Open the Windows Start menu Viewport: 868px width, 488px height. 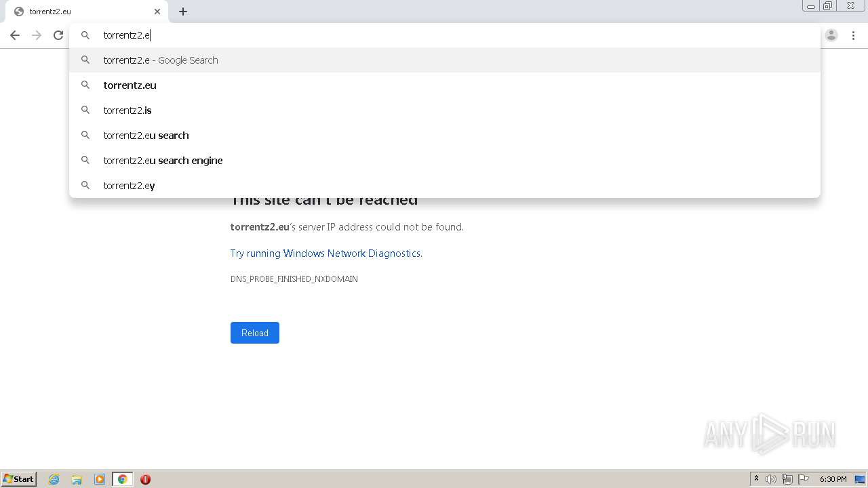coord(19,479)
